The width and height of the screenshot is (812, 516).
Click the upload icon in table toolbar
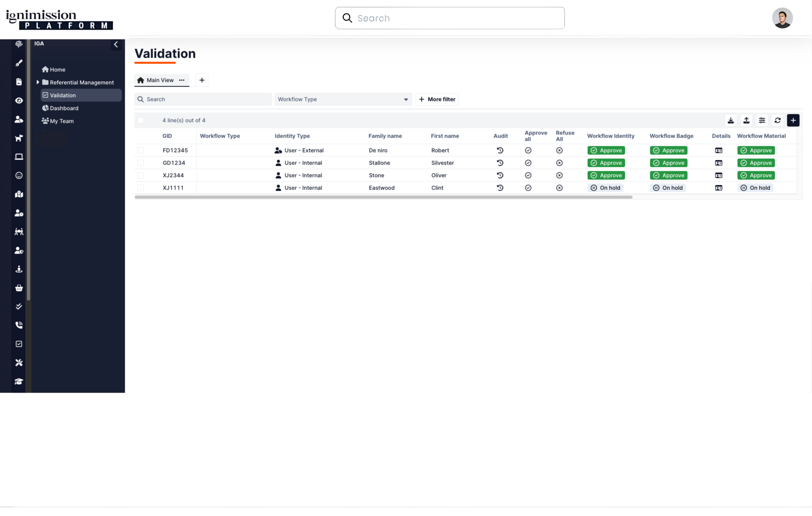(x=746, y=120)
